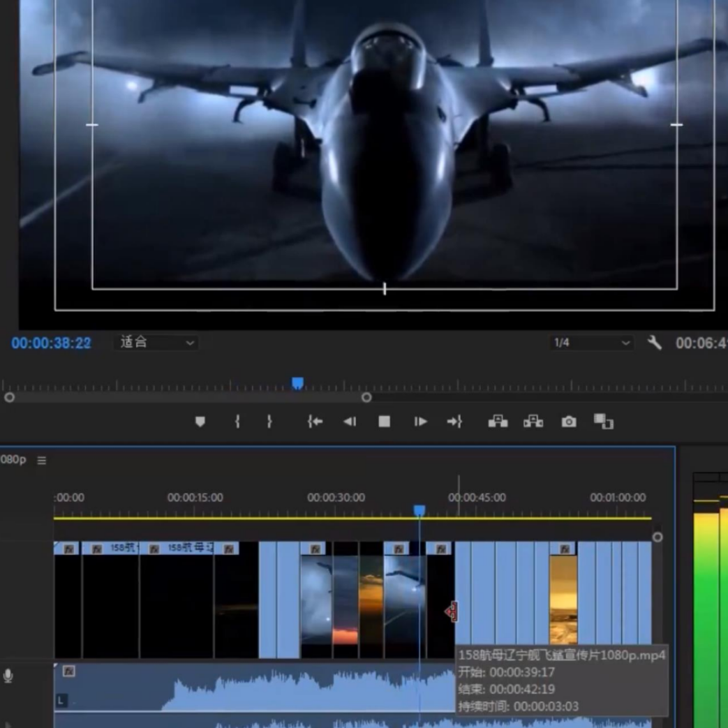Mark In point with left brace icon
728x728 pixels.
pos(237,422)
